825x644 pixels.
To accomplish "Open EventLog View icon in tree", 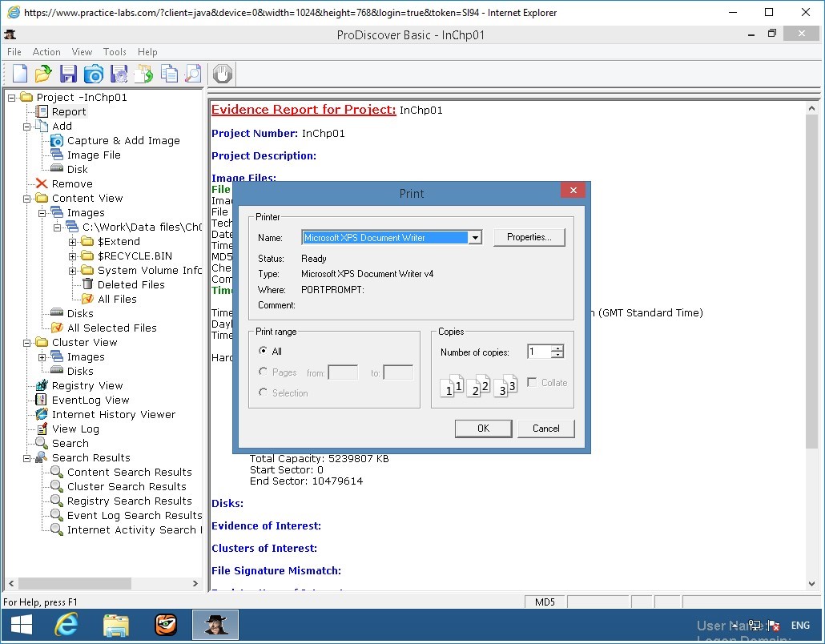I will 42,400.
